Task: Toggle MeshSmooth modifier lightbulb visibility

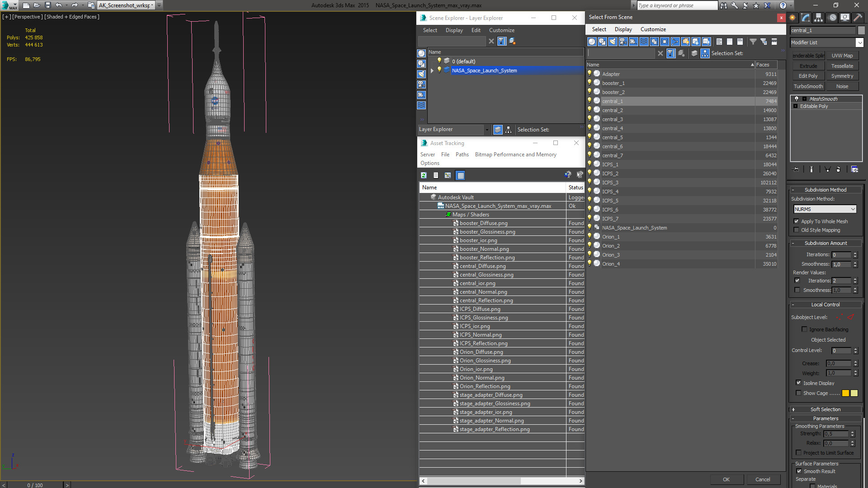Action: (797, 99)
